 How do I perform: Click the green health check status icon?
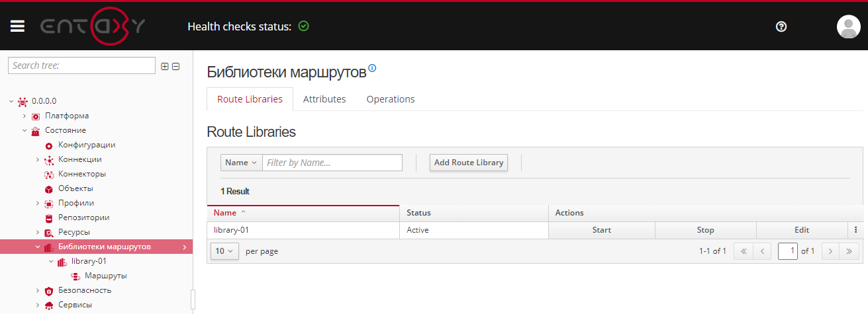[304, 26]
